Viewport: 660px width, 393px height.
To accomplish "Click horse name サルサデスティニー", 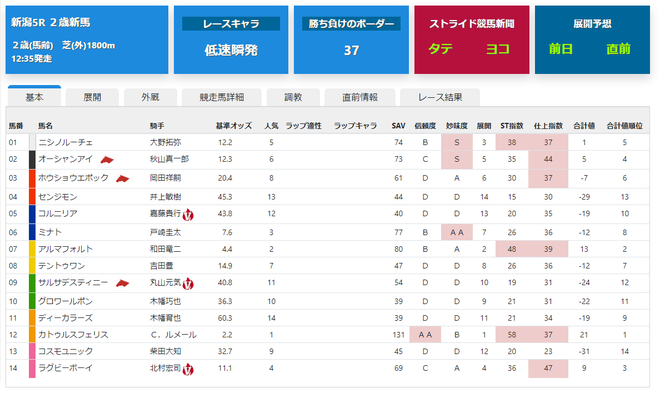I will (x=73, y=283).
